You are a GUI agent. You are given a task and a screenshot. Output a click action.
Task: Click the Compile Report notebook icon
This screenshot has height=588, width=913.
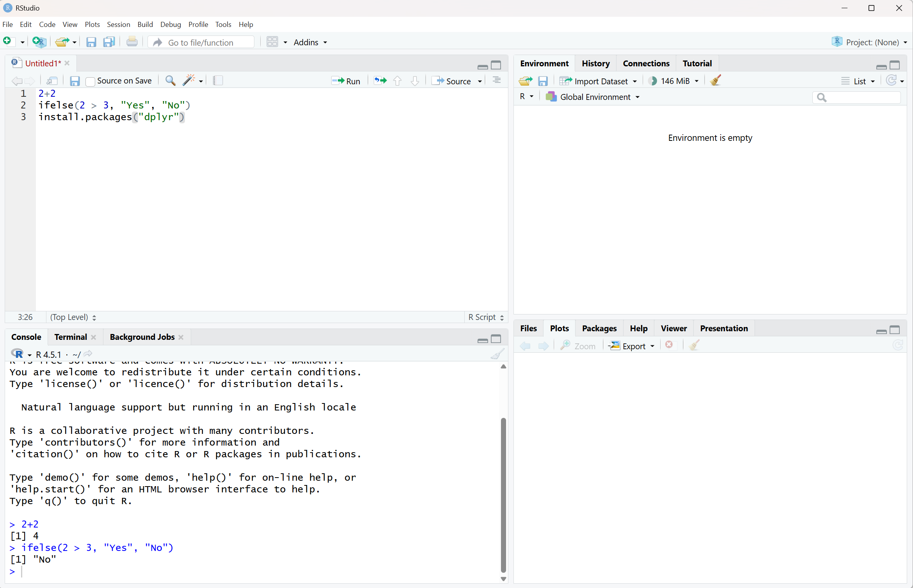218,81
